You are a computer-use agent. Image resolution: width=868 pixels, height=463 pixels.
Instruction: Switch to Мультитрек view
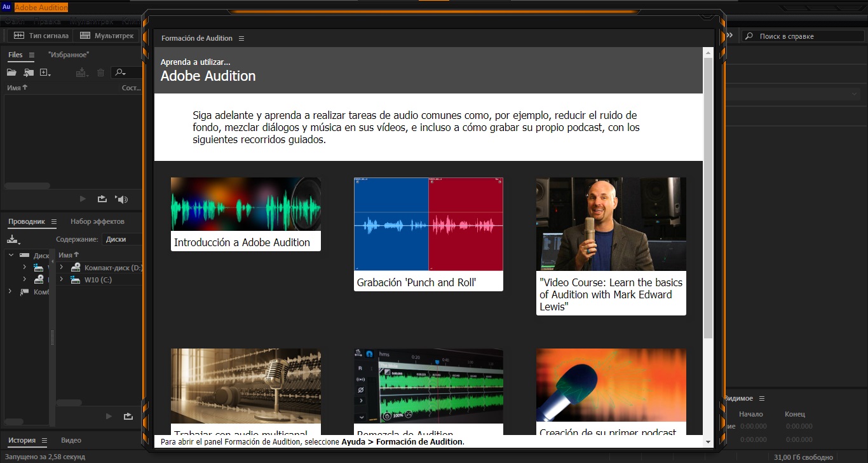[107, 36]
